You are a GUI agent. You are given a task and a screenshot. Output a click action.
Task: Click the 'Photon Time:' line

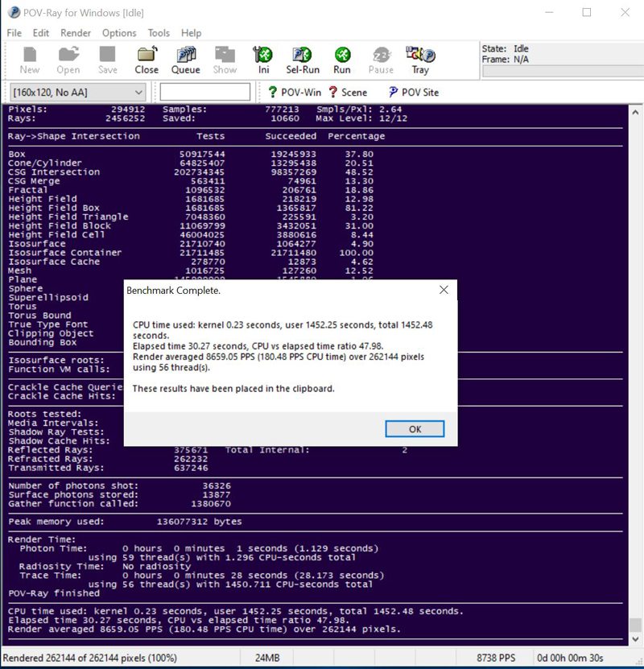pyautogui.click(x=199, y=548)
